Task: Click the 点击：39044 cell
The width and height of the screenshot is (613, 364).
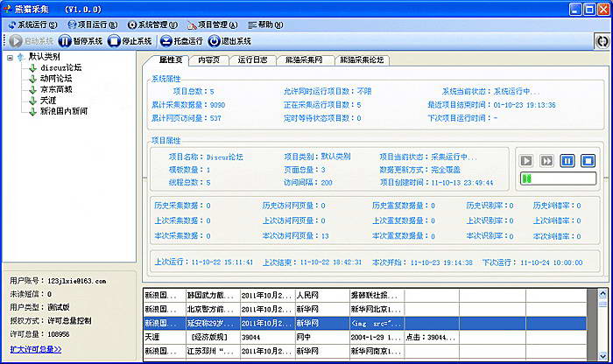Action: pyautogui.click(x=432, y=337)
